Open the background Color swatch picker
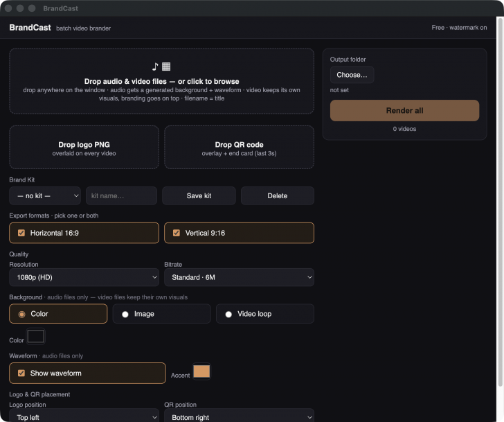The height and width of the screenshot is (422, 504). (x=36, y=337)
